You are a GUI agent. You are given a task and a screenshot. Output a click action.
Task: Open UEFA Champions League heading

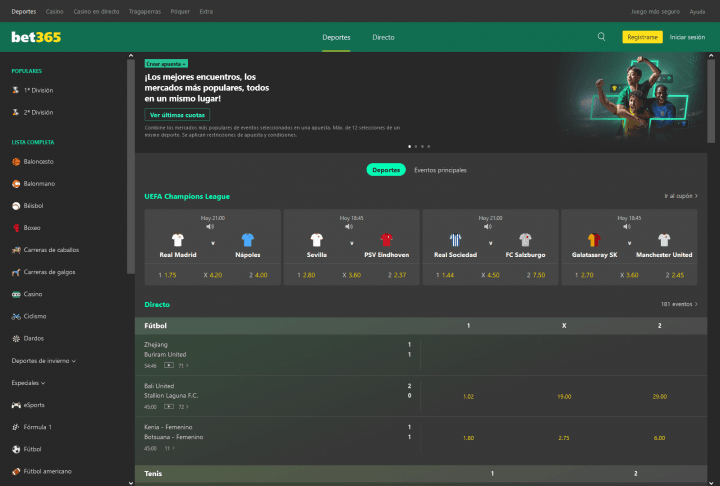[187, 196]
